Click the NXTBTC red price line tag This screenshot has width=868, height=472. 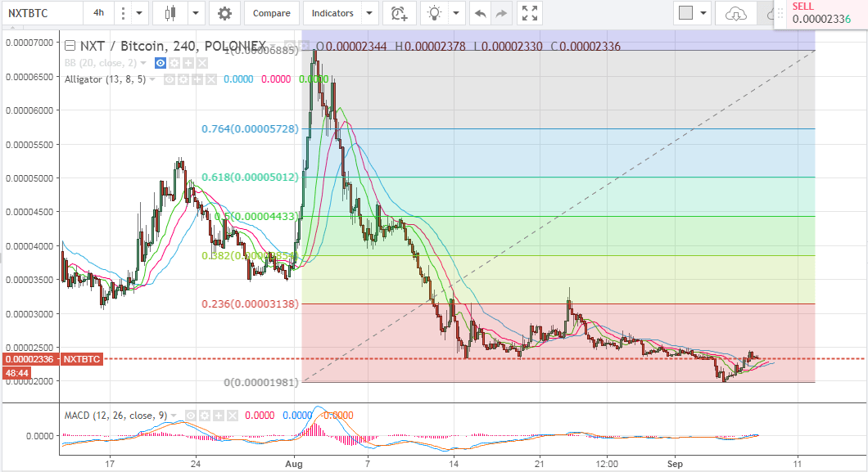coord(81,359)
